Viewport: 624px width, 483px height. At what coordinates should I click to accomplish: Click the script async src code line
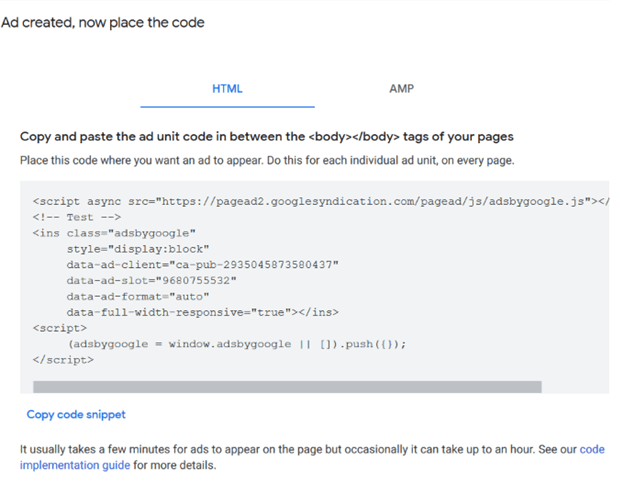(x=320, y=201)
